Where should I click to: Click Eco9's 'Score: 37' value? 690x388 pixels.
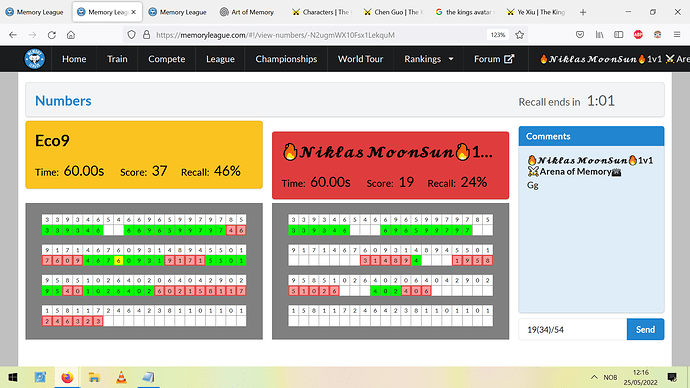[x=143, y=171]
